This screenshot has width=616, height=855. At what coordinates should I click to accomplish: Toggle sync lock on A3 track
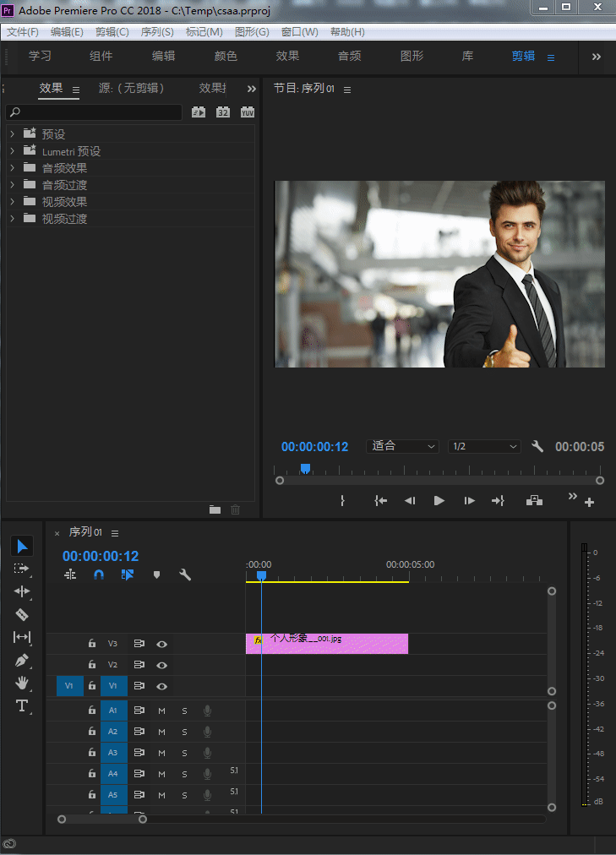click(139, 753)
